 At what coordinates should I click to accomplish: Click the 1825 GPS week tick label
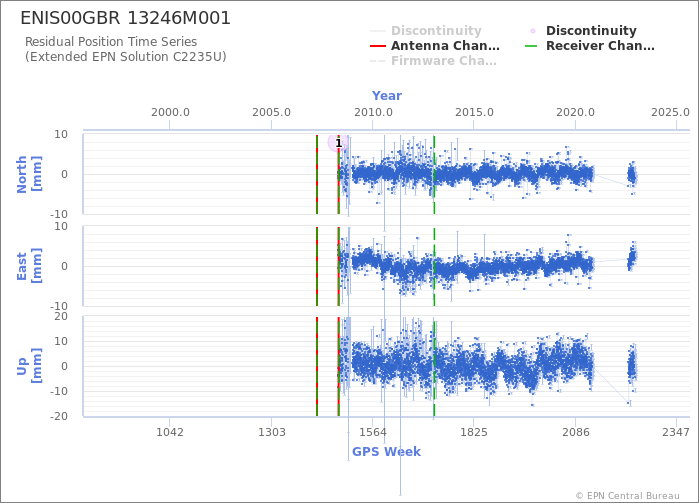click(474, 432)
